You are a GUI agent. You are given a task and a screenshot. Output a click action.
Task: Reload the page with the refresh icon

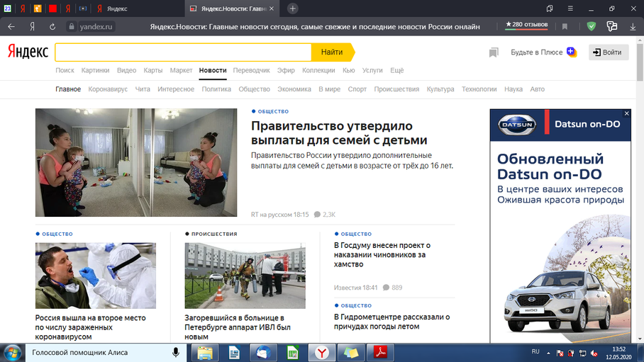pos(52,27)
